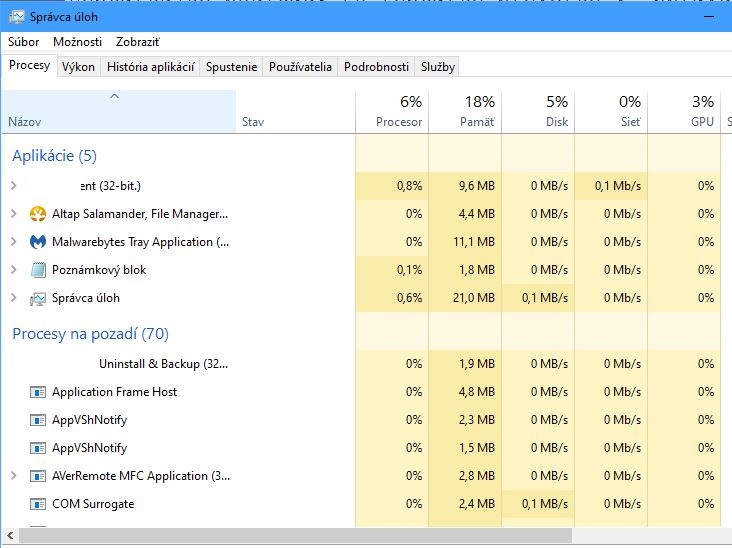This screenshot has height=548, width=732.
Task: Click the Správca úloh process icon
Action: [38, 298]
